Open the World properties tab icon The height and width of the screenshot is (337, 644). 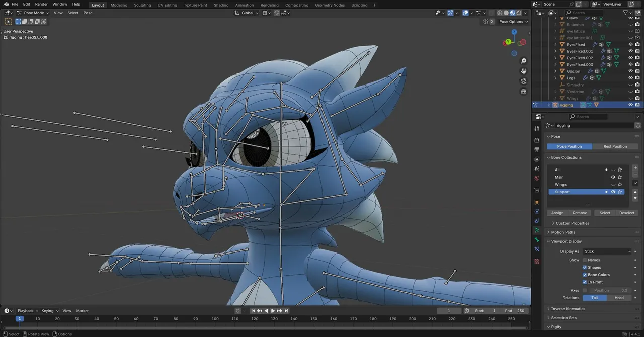click(x=537, y=178)
